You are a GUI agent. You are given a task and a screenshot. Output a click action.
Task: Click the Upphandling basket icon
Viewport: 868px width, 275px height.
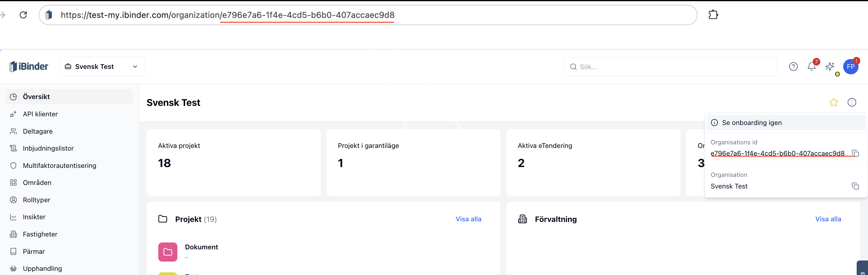click(13, 269)
